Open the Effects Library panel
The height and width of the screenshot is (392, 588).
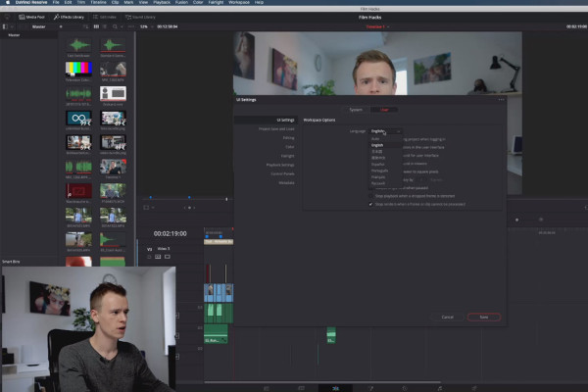coord(69,17)
